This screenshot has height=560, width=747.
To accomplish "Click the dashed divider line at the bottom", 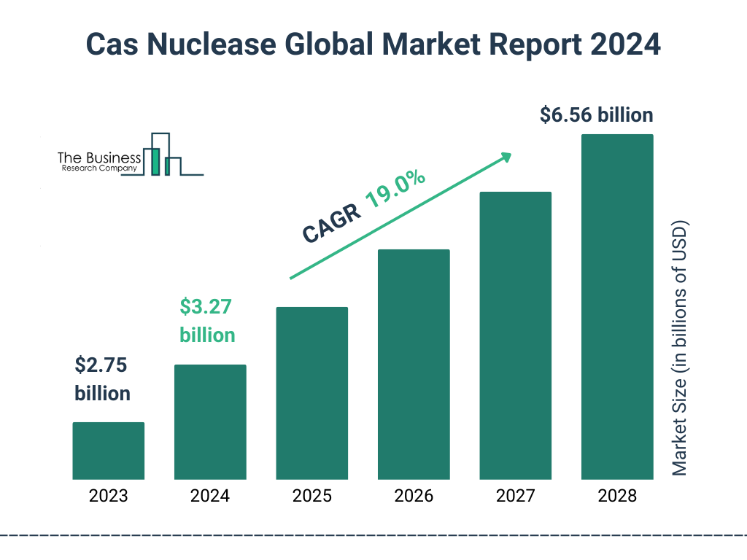I will [x=373, y=536].
